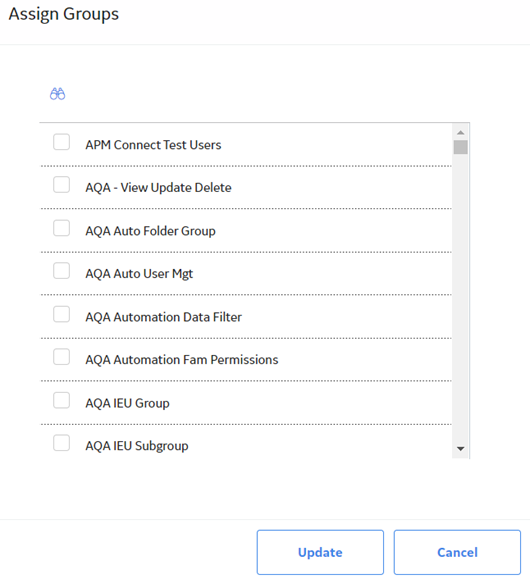Click the AQA Automation Data Filter label
This screenshot has height=577, width=530.
[x=163, y=317]
